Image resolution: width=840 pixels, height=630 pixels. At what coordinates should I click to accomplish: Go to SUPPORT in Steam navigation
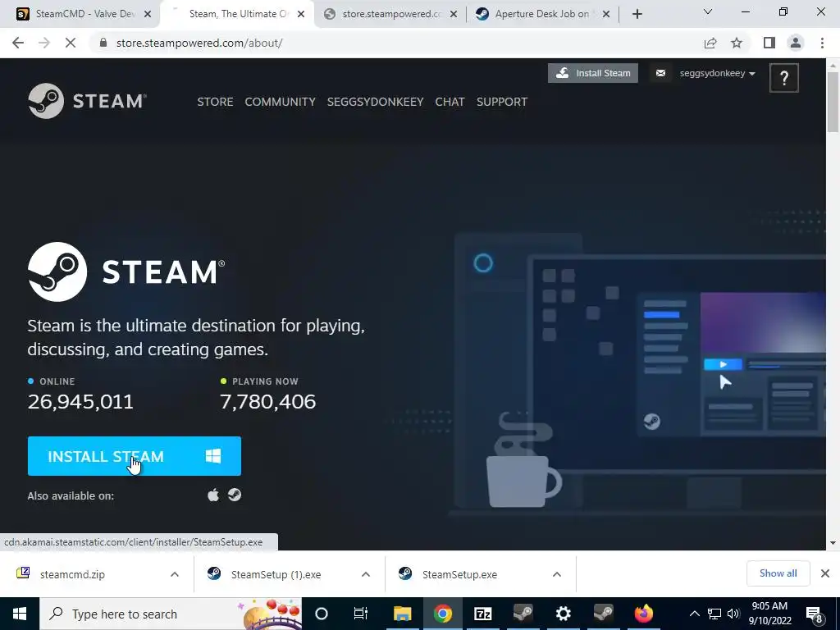coord(502,102)
